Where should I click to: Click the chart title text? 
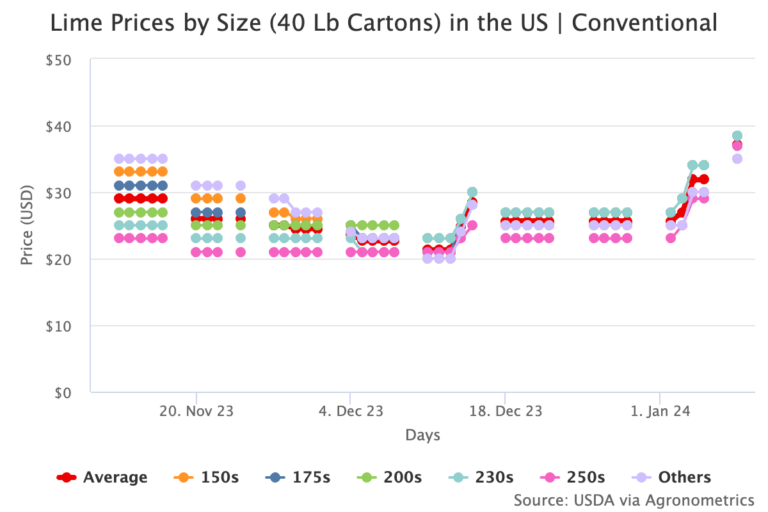[383, 21]
